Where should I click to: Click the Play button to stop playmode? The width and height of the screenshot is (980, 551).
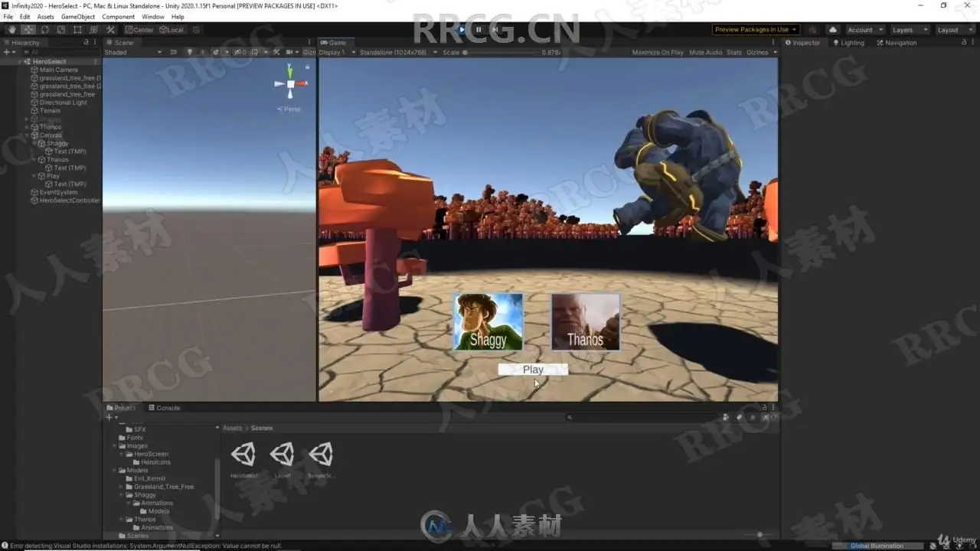click(461, 30)
